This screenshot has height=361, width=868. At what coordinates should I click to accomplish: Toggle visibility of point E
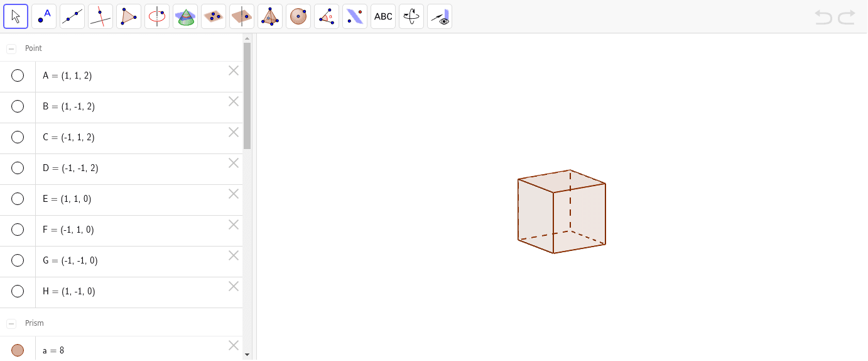[18, 199]
